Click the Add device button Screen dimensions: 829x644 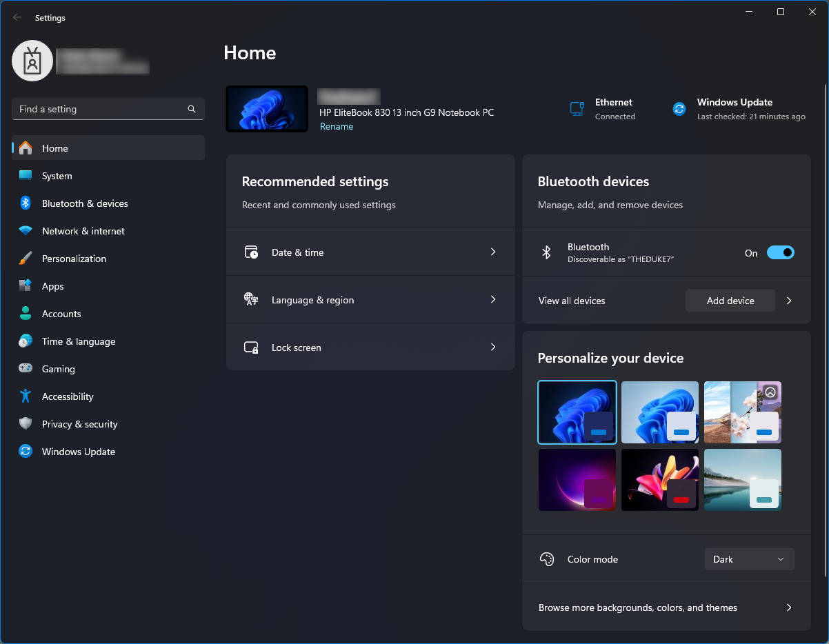coord(730,301)
